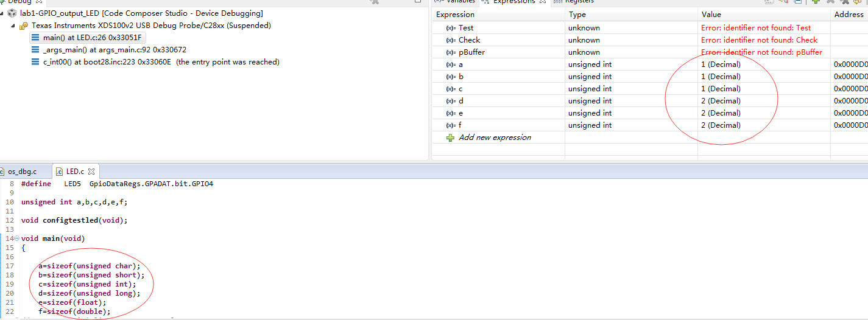The height and width of the screenshot is (320, 868).
Task: Select the value '1 (Decimal)' for expression a
Action: tap(721, 64)
